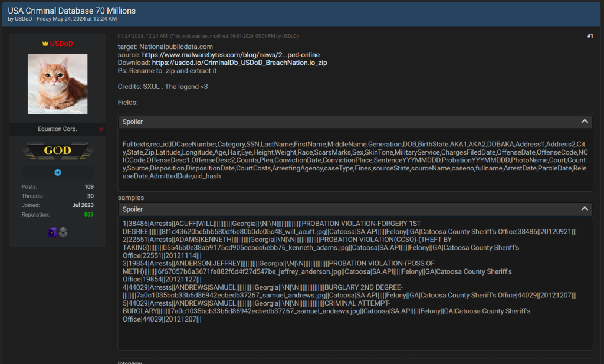Click the gray award badge icon
Image resolution: width=604 pixels, height=364 pixels.
tap(63, 232)
